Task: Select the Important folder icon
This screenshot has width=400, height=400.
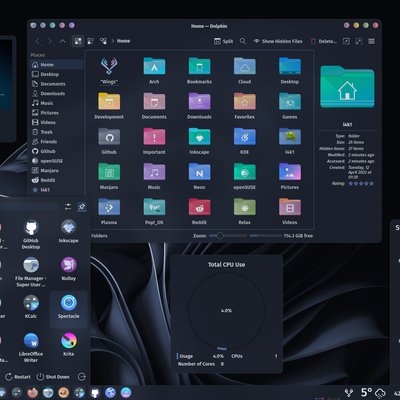Action: pyautogui.click(x=154, y=136)
